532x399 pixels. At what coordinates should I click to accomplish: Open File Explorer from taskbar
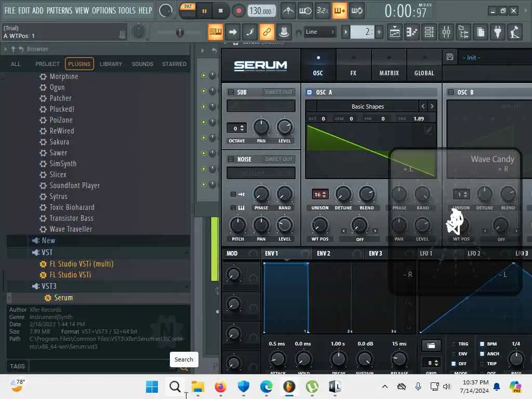pos(198,387)
